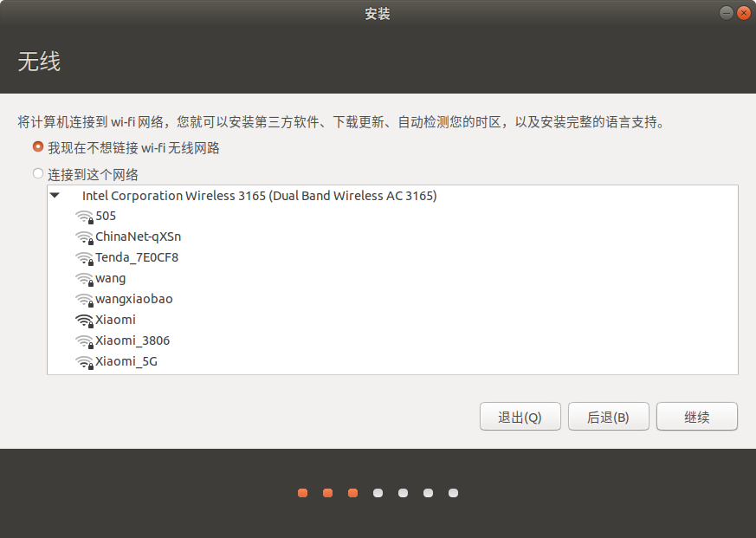This screenshot has height=538, width=756.
Task: Close the 安装 installer window
Action: 744,13
